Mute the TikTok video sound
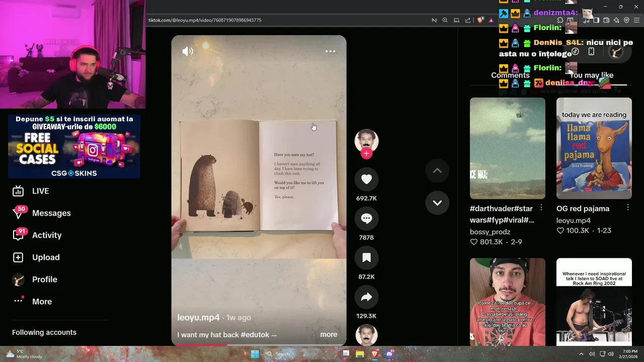This screenshot has width=644, height=362. click(188, 51)
